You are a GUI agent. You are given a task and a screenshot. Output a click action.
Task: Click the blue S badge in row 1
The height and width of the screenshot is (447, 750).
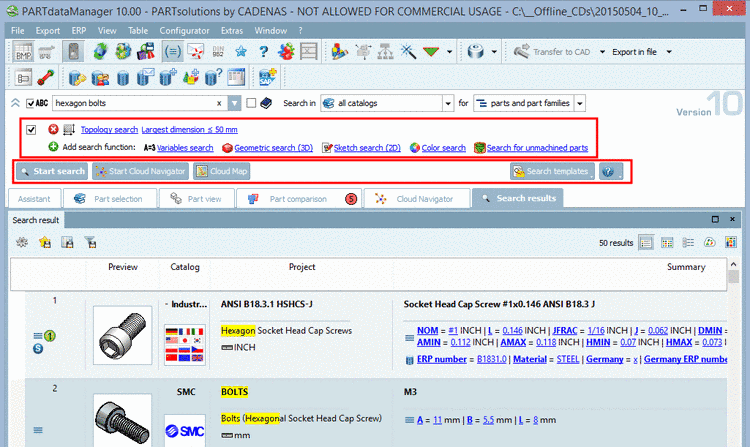[38, 349]
